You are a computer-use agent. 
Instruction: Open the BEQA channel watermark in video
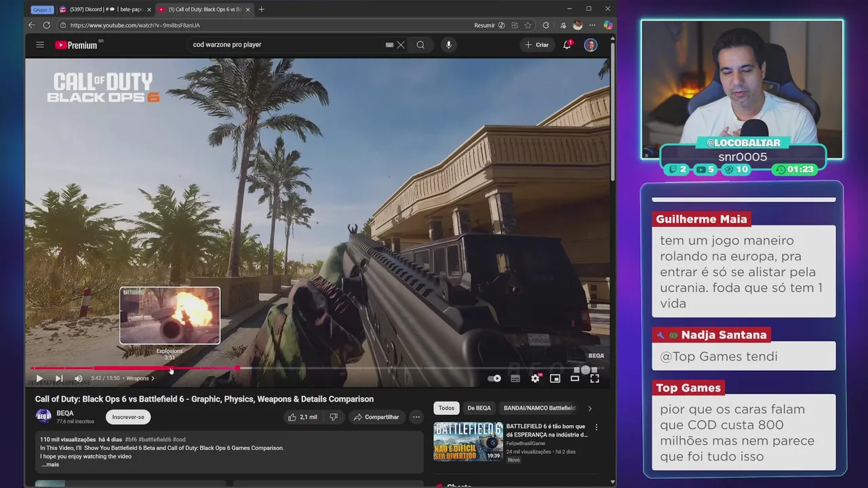coord(596,355)
